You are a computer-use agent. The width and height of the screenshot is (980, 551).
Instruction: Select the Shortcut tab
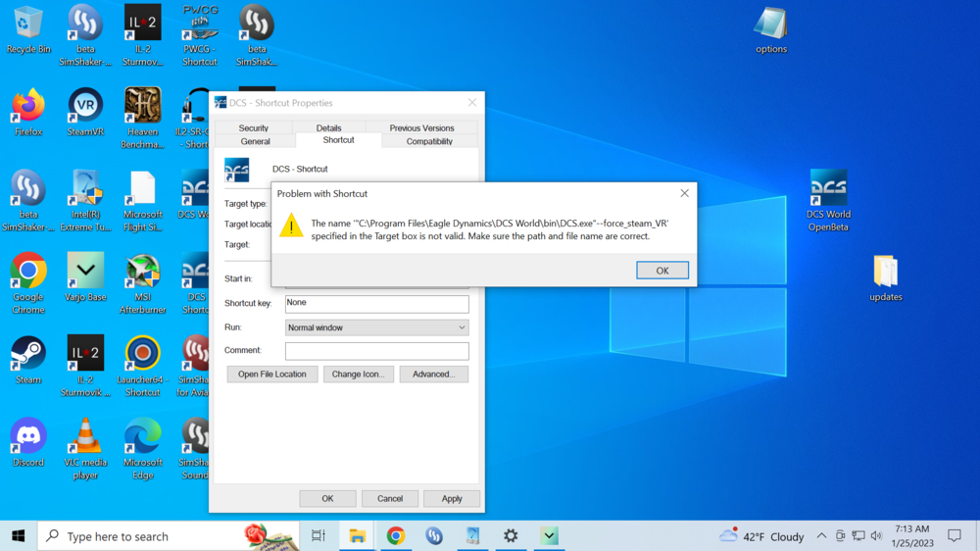(338, 140)
